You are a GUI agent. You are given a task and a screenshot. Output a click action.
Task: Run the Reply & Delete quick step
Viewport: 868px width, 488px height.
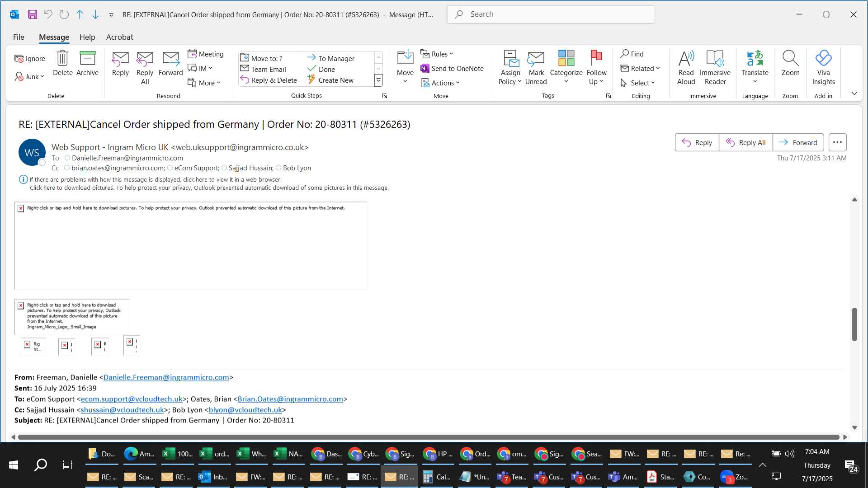pos(269,80)
